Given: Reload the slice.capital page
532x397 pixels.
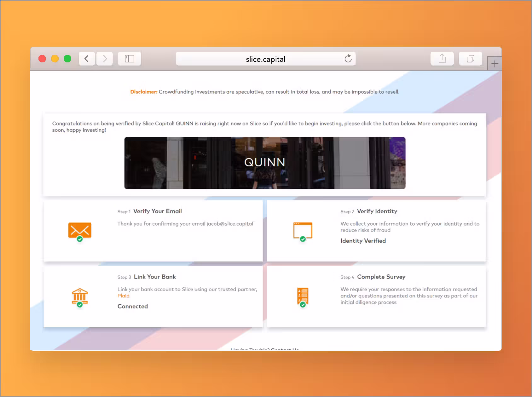Looking at the screenshot, I should (x=348, y=59).
